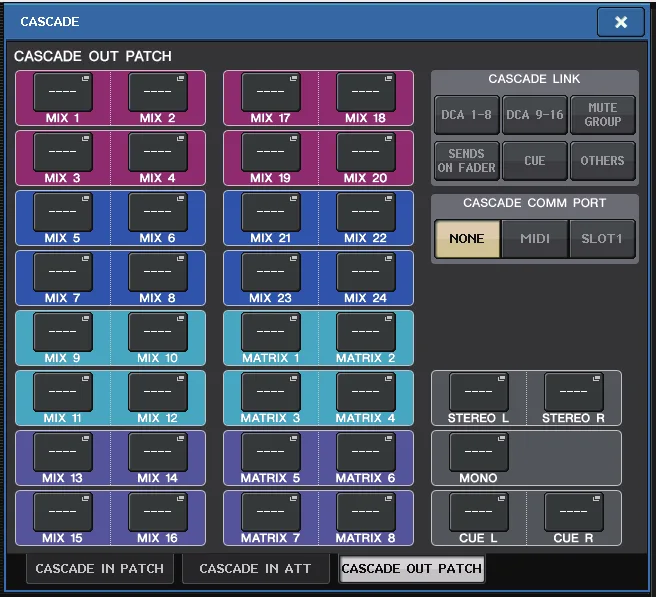
Task: Open the MATRIX 8 patch box
Action: point(366,512)
